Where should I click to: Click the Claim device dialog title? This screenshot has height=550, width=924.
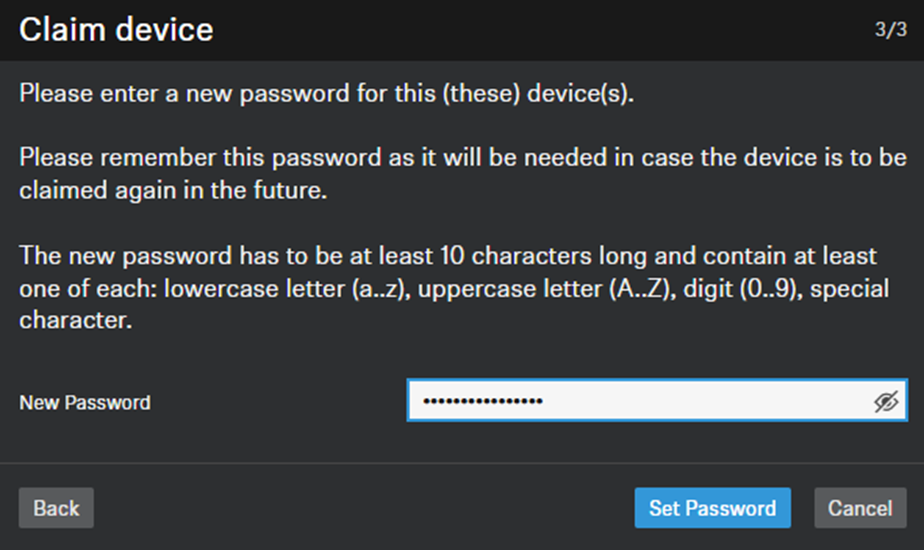tap(116, 29)
